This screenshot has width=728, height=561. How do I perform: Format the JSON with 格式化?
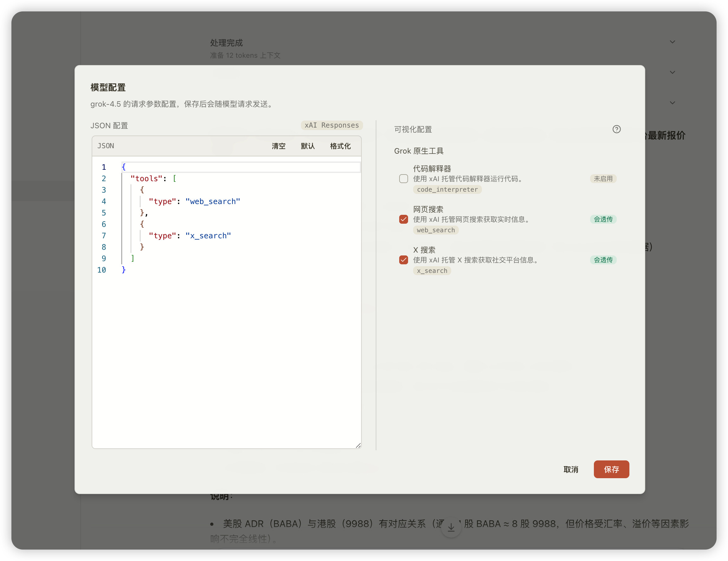click(x=340, y=146)
